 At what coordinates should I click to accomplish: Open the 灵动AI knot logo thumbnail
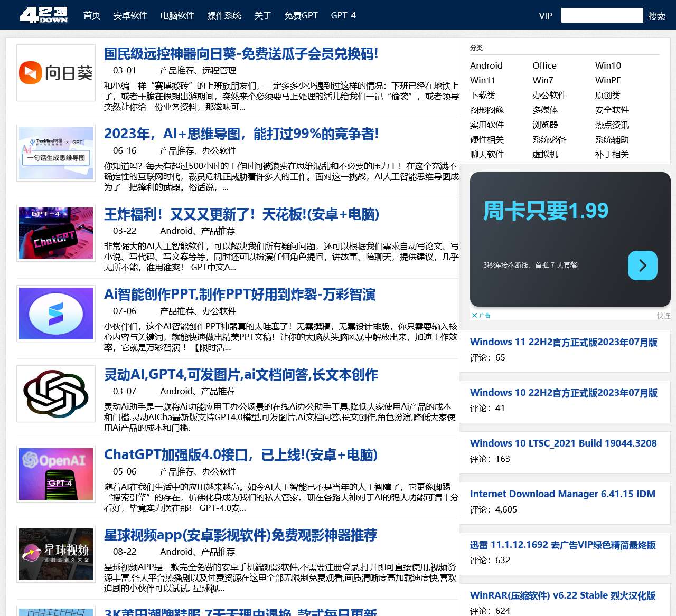click(x=56, y=394)
